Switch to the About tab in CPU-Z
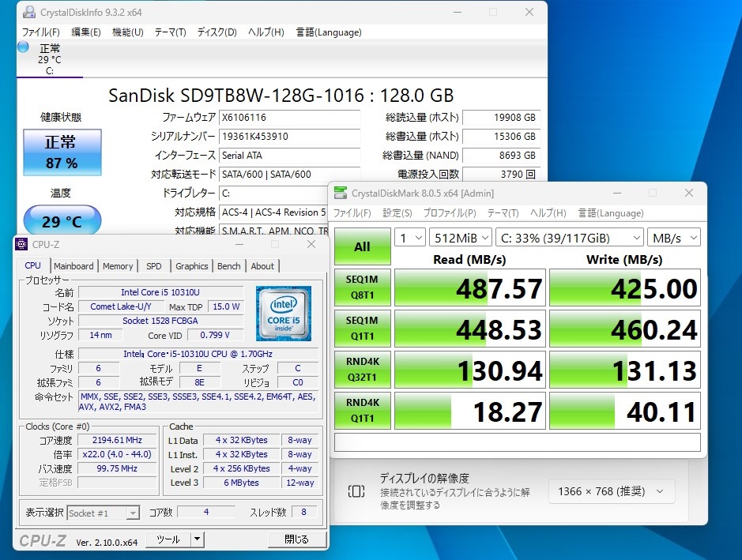Screen dimensions: 742x560 coord(262,266)
